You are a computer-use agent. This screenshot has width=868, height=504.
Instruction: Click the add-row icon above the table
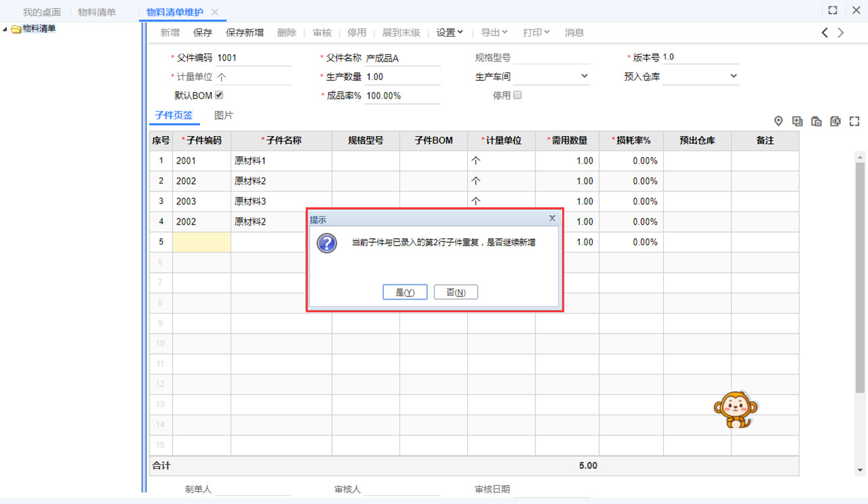[x=797, y=121]
